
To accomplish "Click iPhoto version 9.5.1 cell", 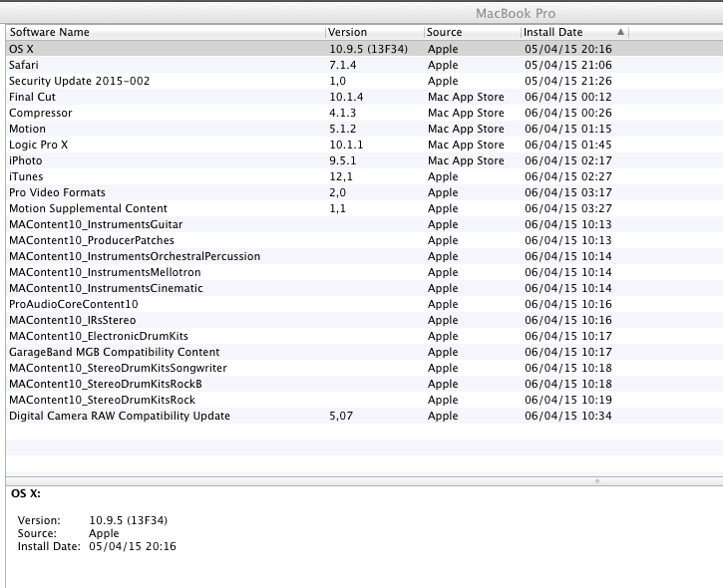I will click(x=343, y=160).
